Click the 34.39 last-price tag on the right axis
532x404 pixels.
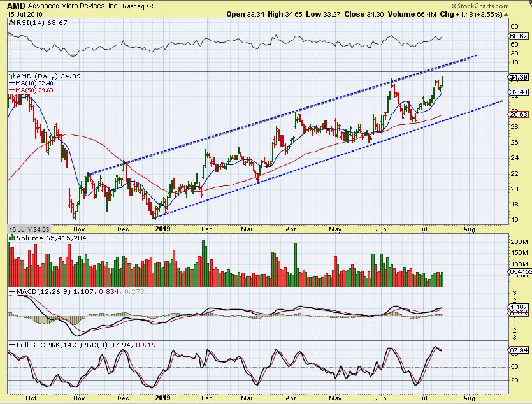pyautogui.click(x=519, y=77)
